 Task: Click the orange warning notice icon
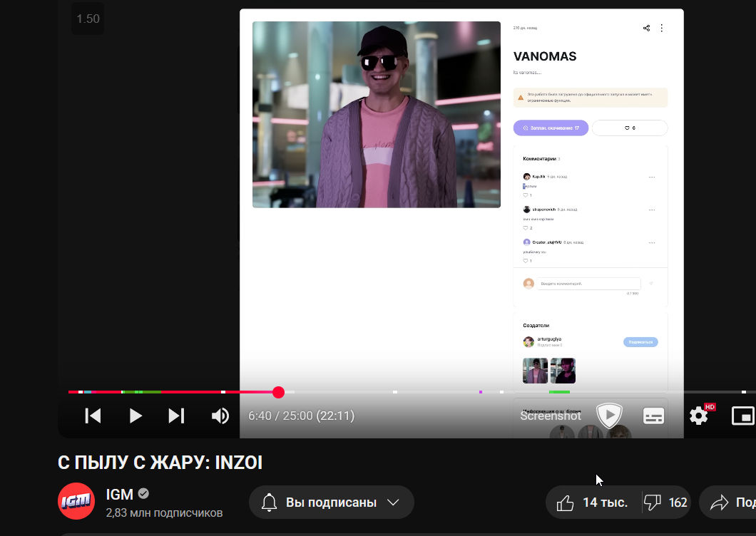pos(521,98)
